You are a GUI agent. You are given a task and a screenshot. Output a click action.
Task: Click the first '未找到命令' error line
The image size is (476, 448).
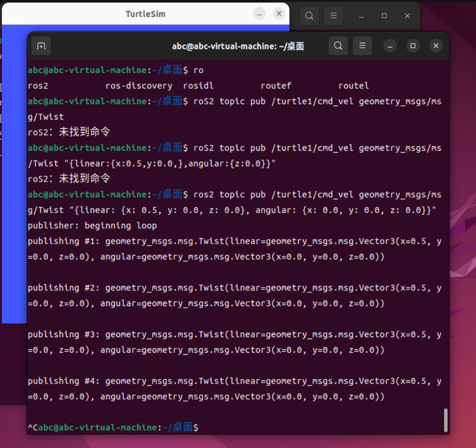69,132
